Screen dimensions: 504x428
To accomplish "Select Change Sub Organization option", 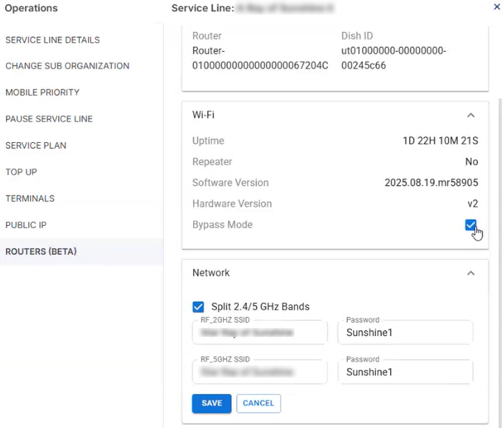I will pos(67,66).
